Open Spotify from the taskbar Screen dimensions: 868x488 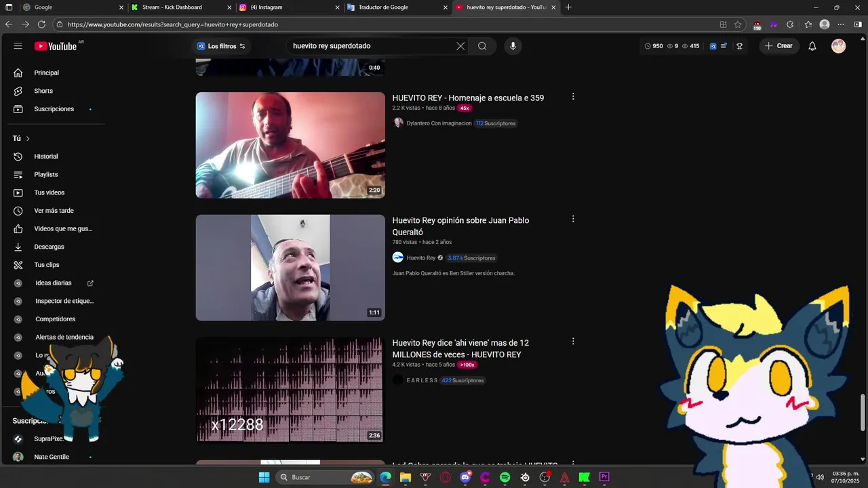(505, 477)
